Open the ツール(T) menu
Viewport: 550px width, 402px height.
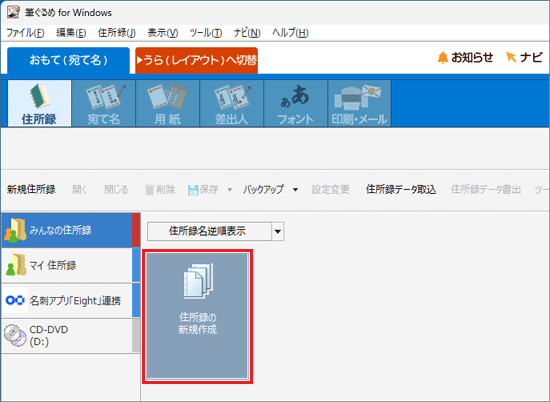(x=206, y=33)
